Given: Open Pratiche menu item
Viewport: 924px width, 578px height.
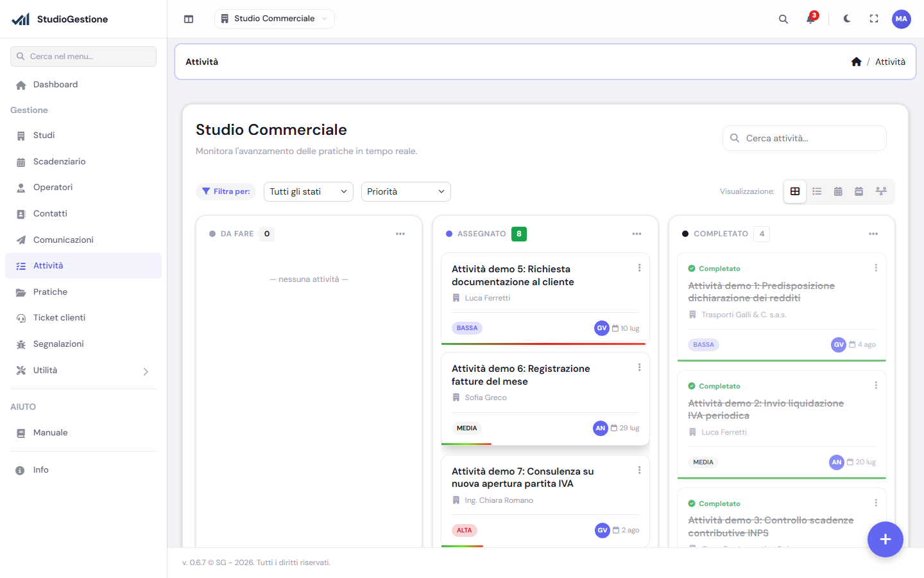Looking at the screenshot, I should (83, 292).
